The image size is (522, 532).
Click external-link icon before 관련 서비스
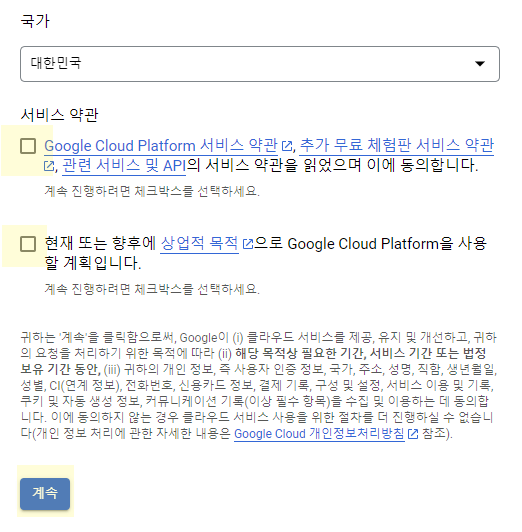(x=49, y=166)
